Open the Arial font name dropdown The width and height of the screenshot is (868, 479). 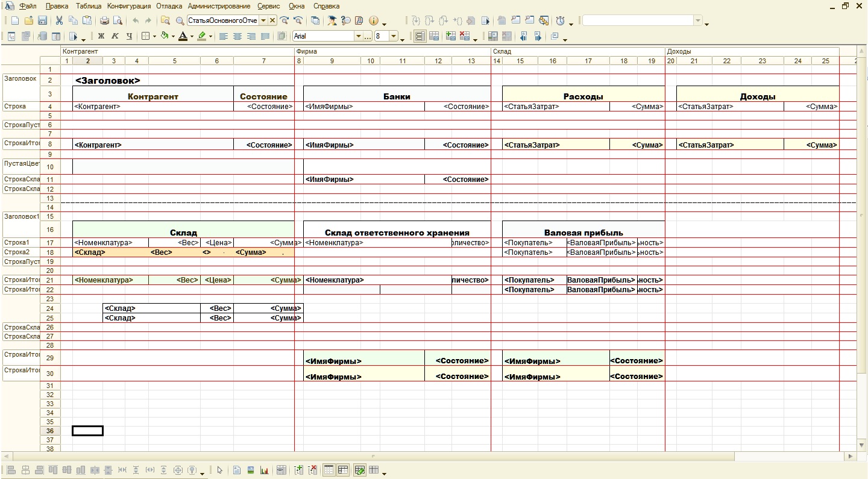[x=359, y=37]
